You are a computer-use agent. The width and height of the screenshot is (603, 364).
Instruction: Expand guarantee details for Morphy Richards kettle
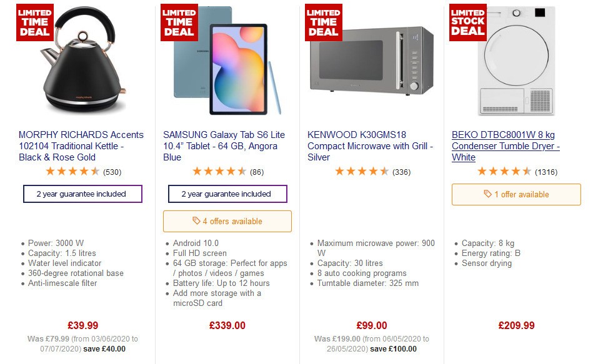[x=82, y=194]
